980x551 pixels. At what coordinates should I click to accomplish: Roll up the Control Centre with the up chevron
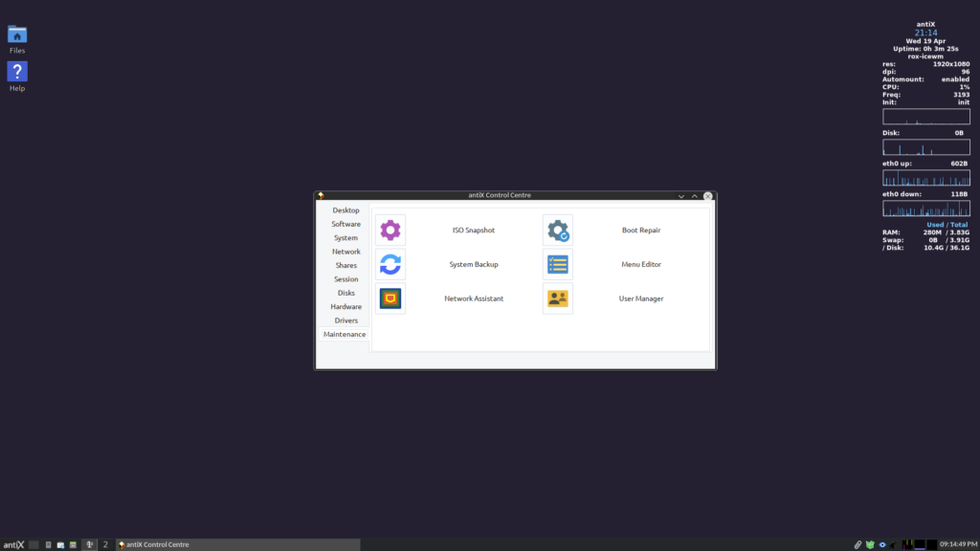click(x=695, y=195)
